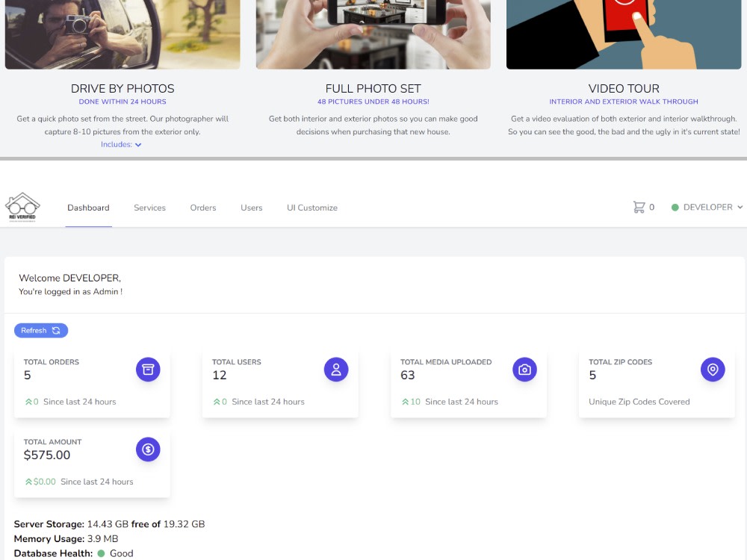Click the Drive By Photos image thumbnail

[x=123, y=34]
